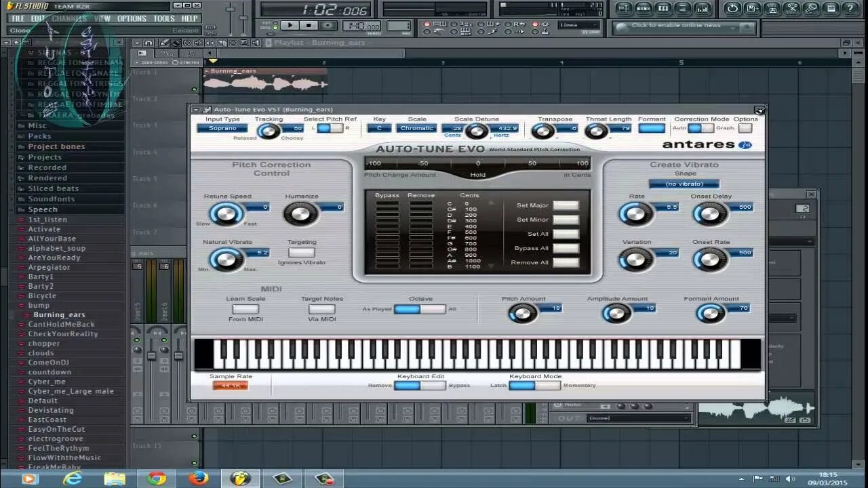Click the Set Minor button
The height and width of the screenshot is (488, 868).
(566, 220)
